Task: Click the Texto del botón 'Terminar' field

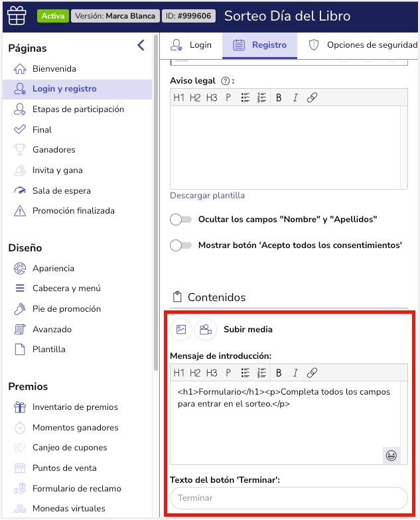Action: [289, 498]
